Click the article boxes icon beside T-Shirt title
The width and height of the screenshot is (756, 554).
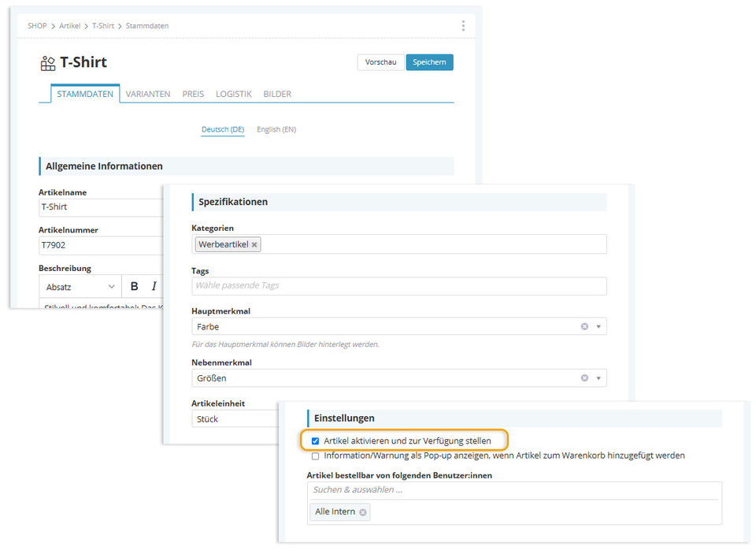point(48,63)
